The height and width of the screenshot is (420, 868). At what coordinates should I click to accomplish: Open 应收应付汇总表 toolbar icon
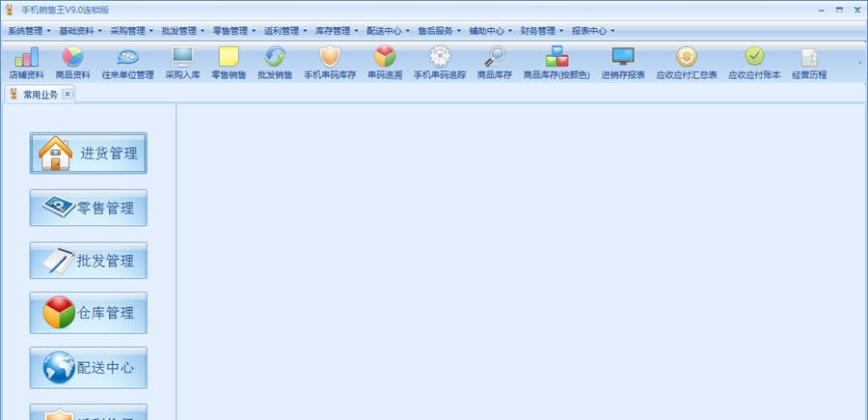pyautogui.click(x=687, y=63)
